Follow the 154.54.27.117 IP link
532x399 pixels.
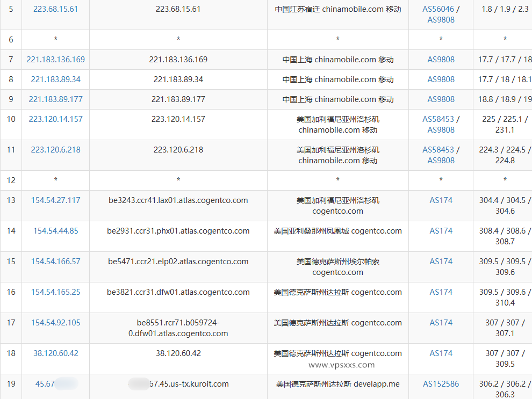click(56, 200)
